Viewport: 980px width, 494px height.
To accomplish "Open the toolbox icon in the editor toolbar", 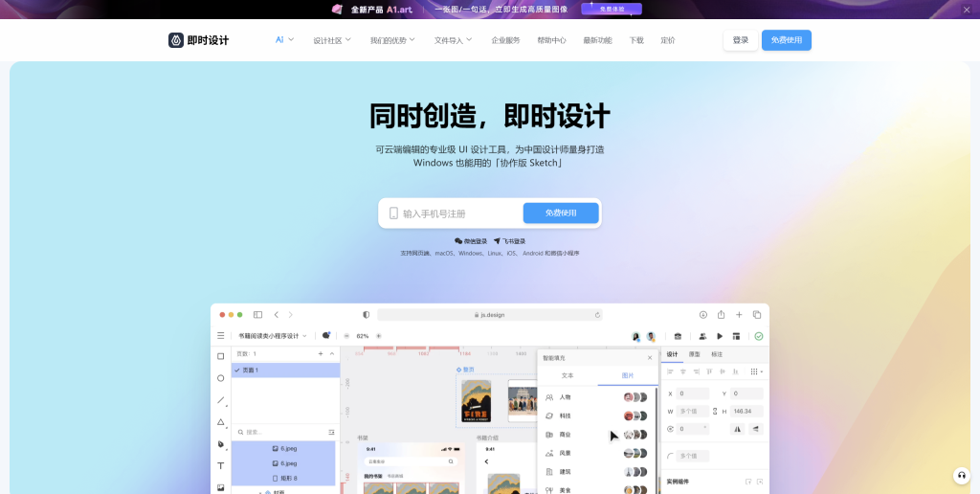I will 678,336.
